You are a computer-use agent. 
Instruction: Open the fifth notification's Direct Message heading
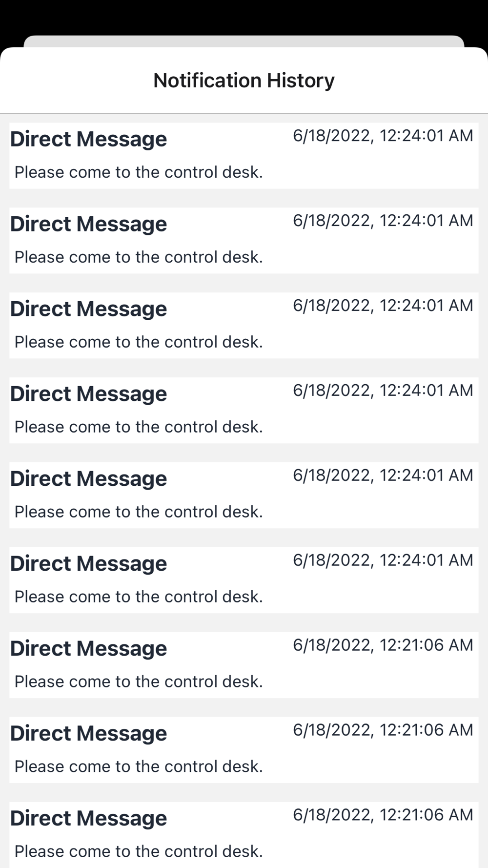point(89,479)
